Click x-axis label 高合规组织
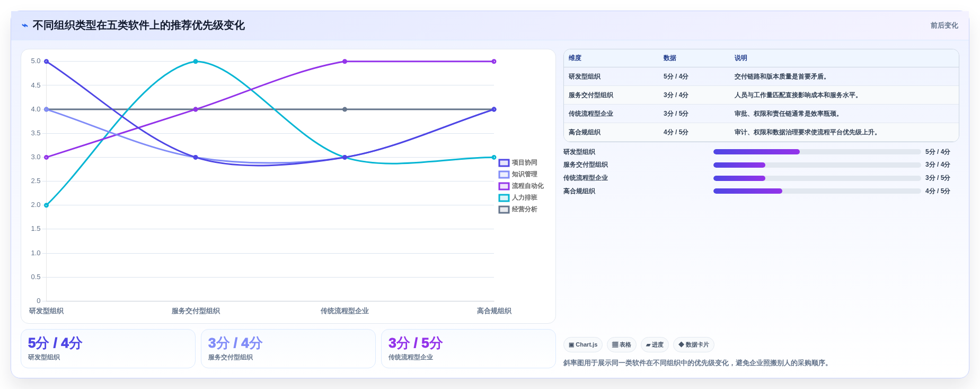 [x=494, y=311]
